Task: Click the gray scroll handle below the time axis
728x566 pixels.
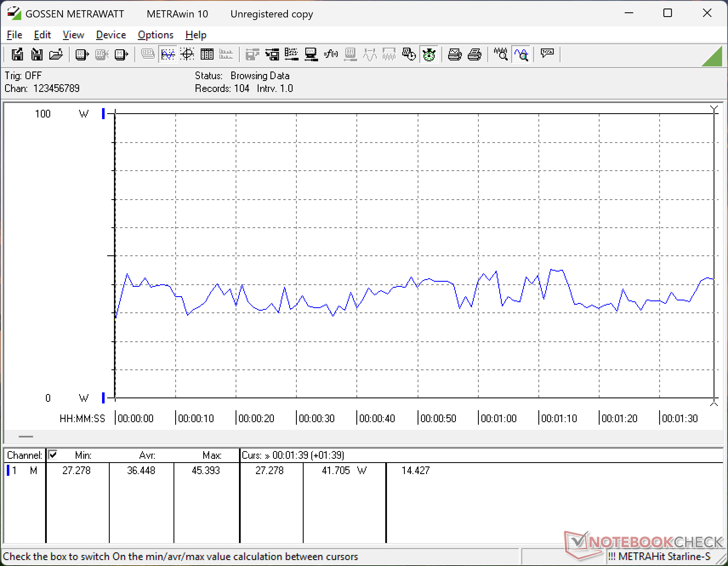Action: point(26,437)
